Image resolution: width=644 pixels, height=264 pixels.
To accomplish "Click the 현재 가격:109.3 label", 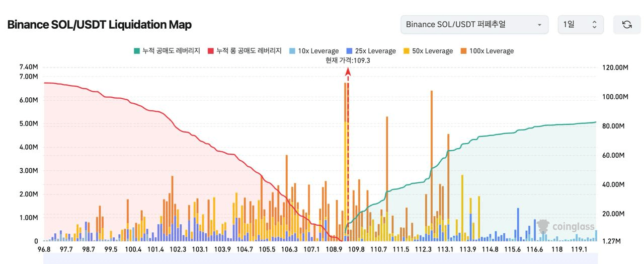I will pyautogui.click(x=348, y=60).
